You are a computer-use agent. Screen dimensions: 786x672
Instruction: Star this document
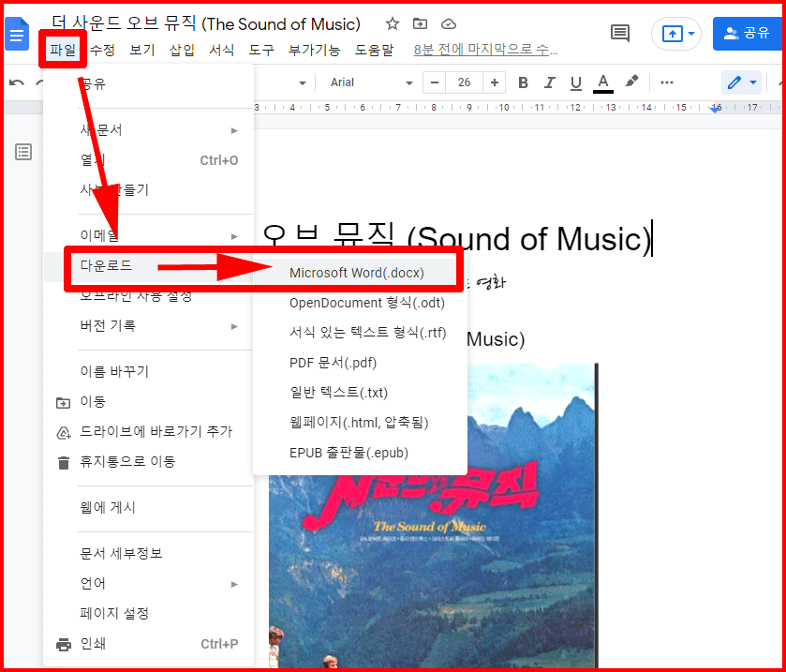392,23
